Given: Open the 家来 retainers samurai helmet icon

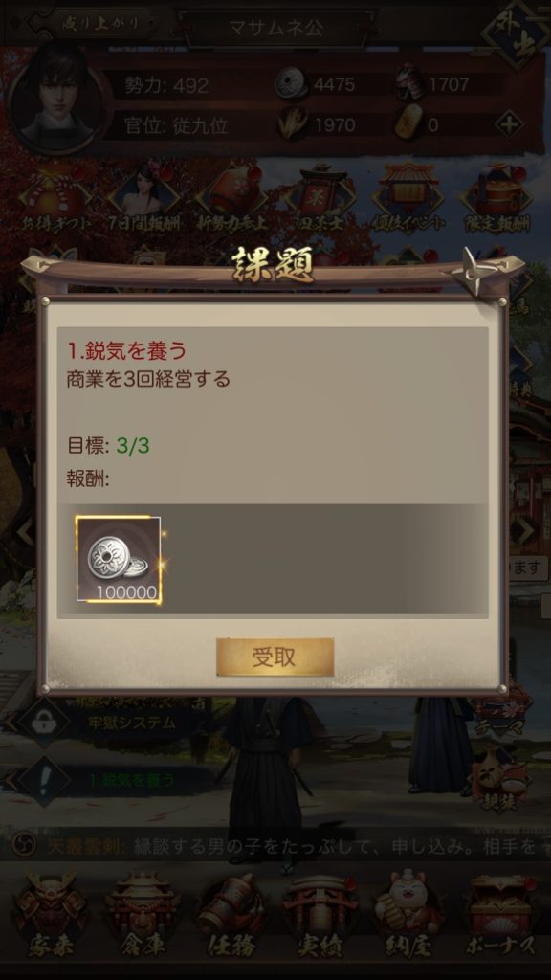Looking at the screenshot, I should 50,912.
